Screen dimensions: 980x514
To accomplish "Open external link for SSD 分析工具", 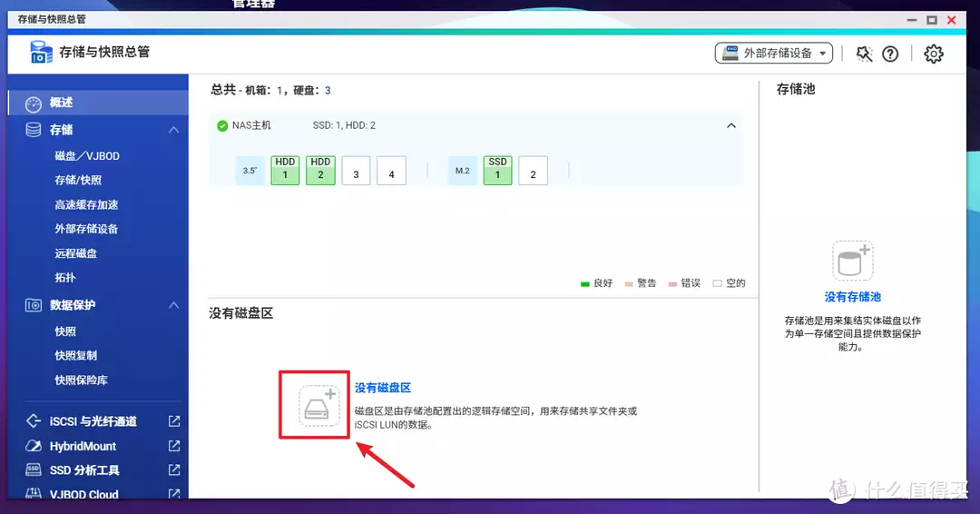I will click(x=174, y=470).
